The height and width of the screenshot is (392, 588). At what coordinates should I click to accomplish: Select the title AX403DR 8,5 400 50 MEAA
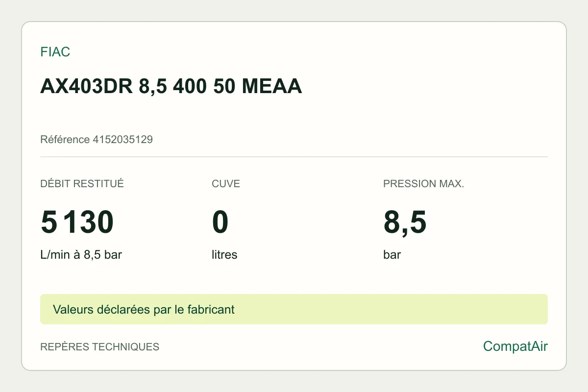click(171, 87)
